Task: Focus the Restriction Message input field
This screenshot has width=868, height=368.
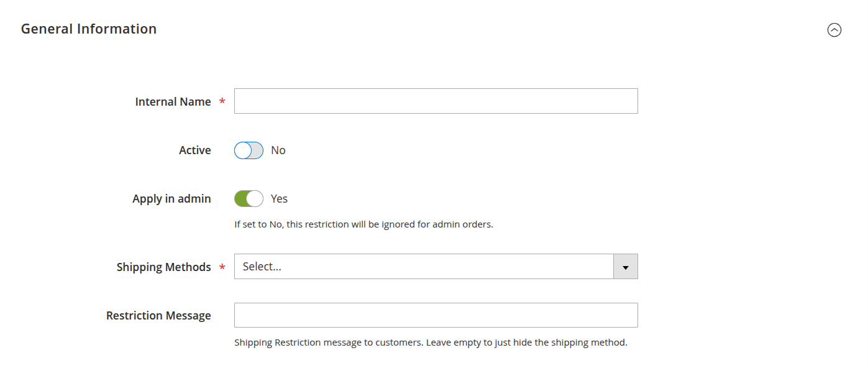Action: [x=436, y=315]
